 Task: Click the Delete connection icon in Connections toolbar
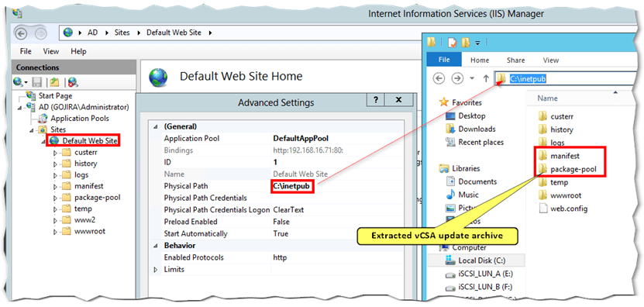[73, 82]
